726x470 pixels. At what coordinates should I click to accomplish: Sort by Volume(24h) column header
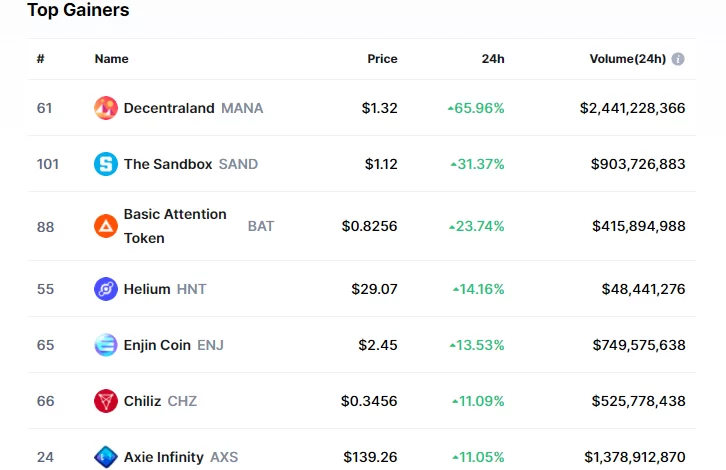click(x=627, y=59)
